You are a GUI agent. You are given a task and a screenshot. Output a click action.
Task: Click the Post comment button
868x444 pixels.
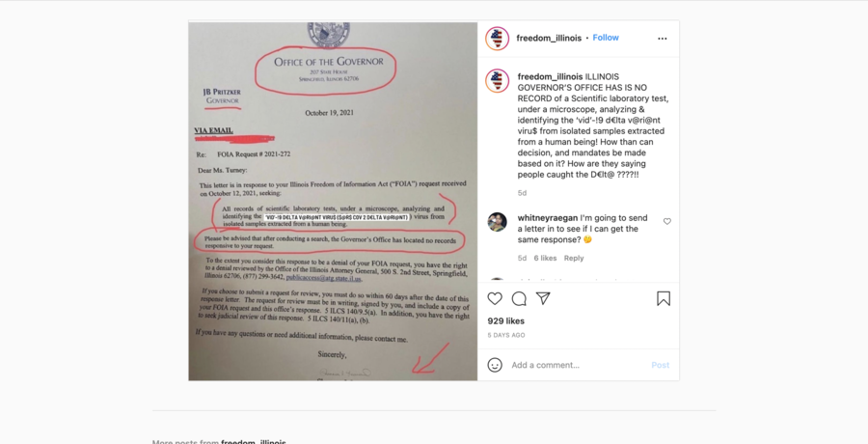click(x=660, y=365)
